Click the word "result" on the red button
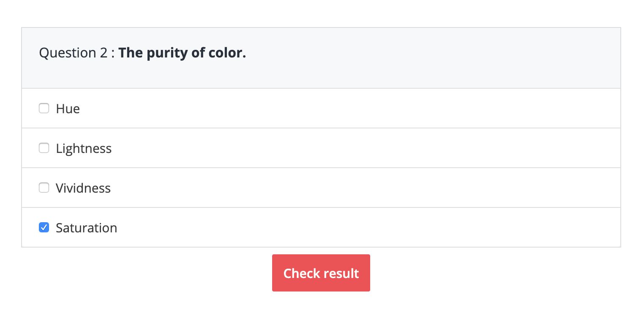 339,273
